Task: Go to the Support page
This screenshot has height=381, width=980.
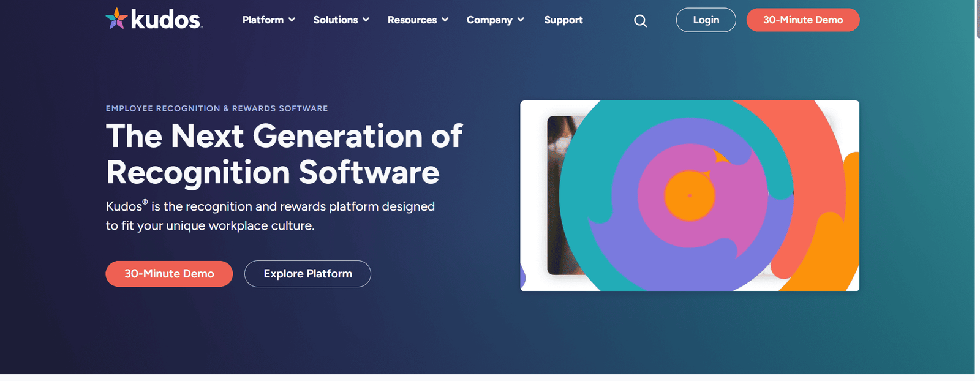Action: click(563, 20)
